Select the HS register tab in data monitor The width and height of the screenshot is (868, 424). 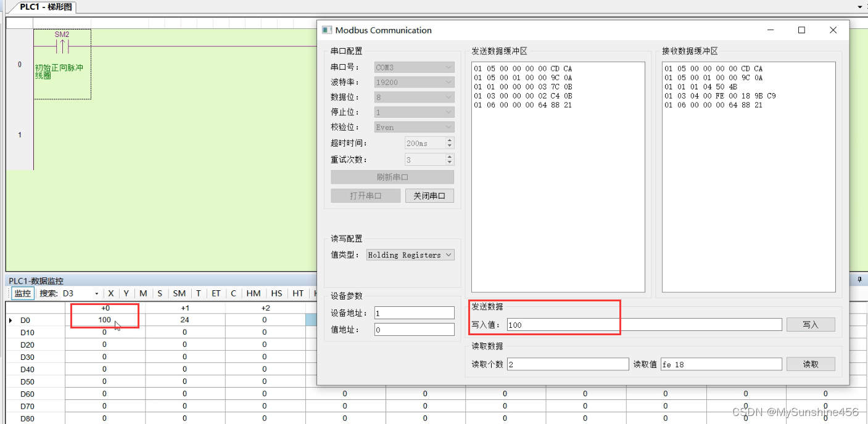pos(276,293)
